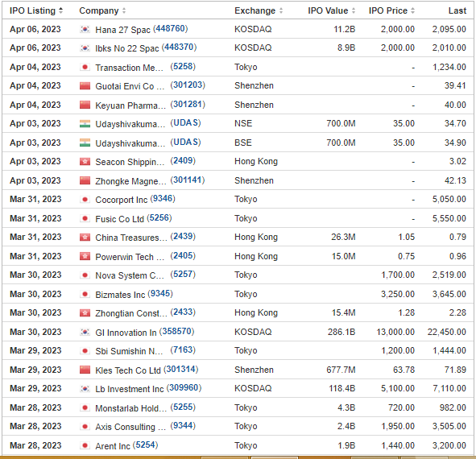Open ticker link 9345 for Bizmates
476x459 pixels.
tap(160, 293)
